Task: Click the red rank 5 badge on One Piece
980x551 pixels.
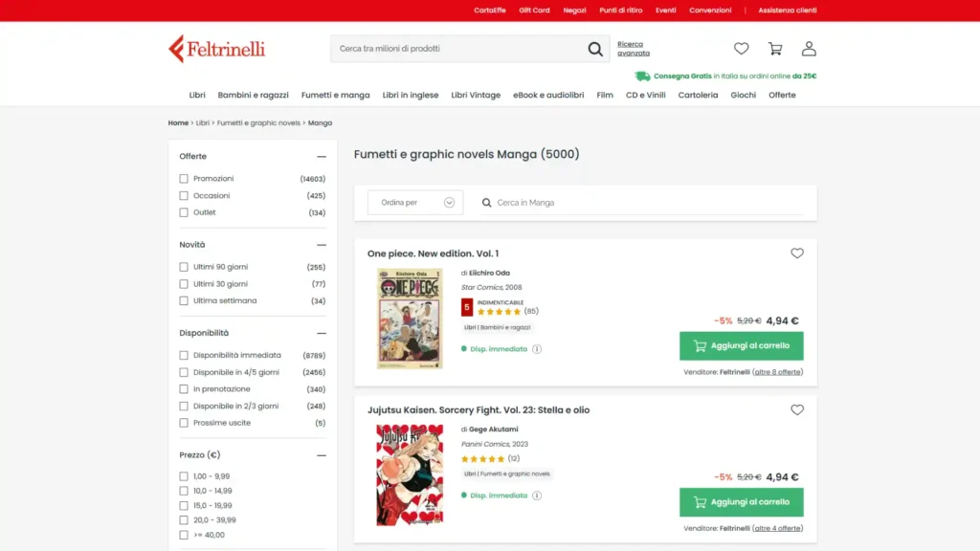Action: click(x=467, y=307)
